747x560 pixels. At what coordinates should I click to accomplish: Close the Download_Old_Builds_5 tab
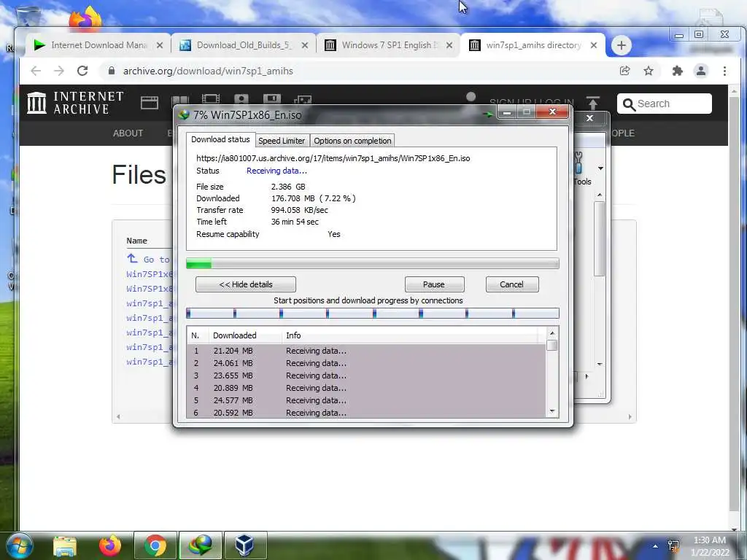305,45
